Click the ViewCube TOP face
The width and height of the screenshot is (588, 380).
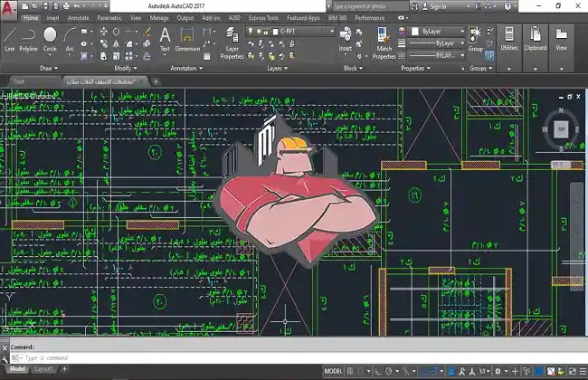(x=561, y=129)
